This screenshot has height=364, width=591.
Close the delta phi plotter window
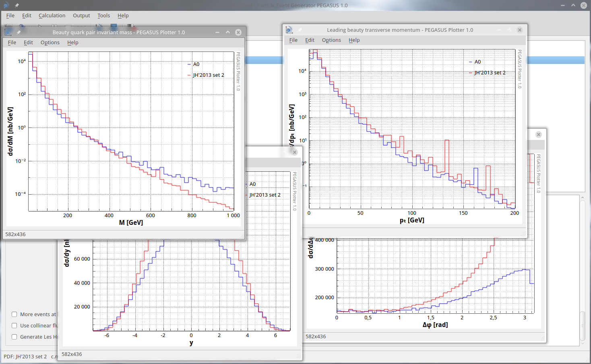pyautogui.click(x=539, y=134)
